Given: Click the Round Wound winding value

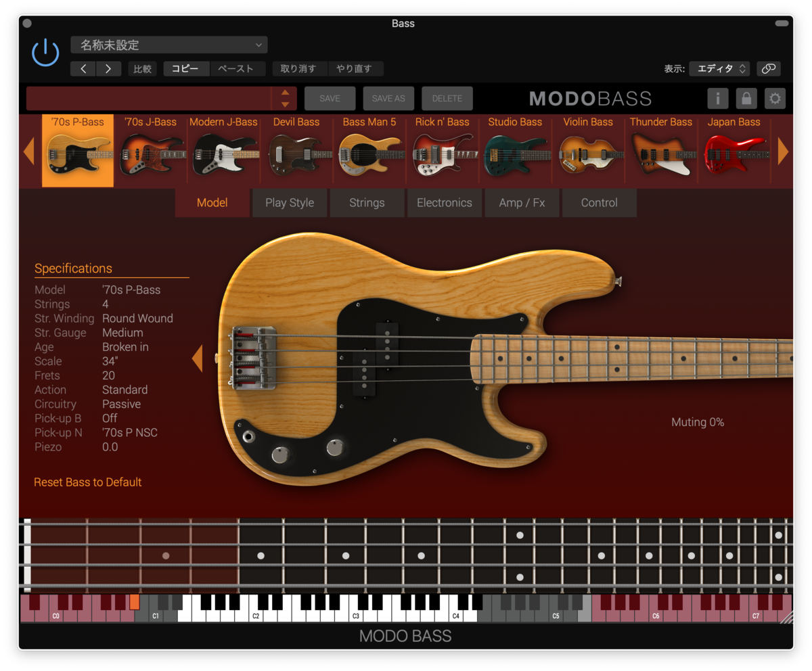Looking at the screenshot, I should tap(137, 319).
